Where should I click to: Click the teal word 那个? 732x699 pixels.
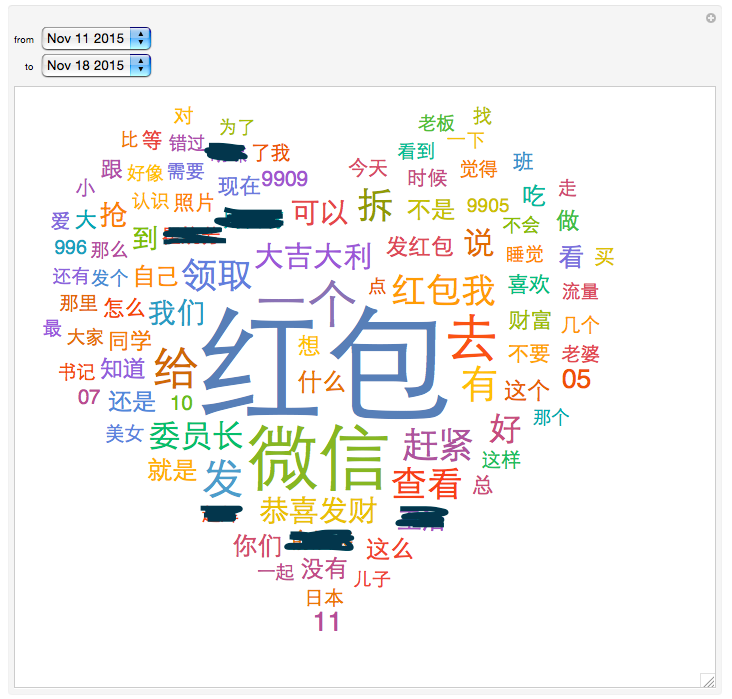tap(551, 417)
